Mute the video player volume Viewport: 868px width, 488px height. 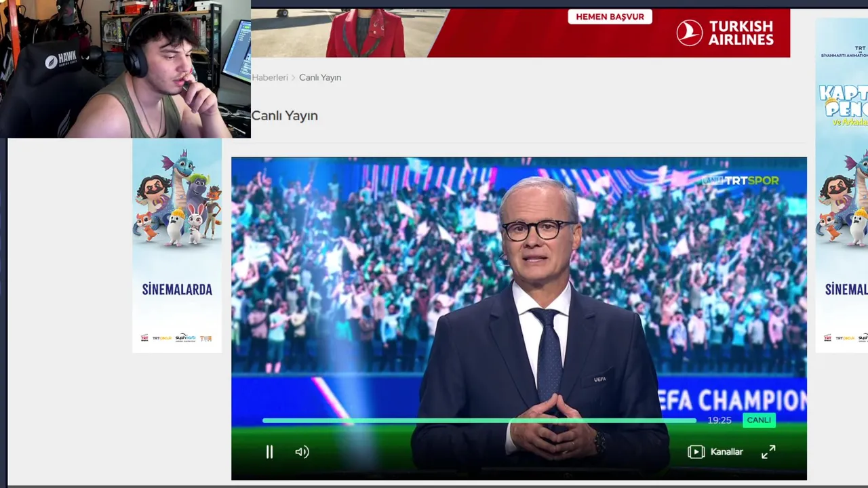click(302, 452)
